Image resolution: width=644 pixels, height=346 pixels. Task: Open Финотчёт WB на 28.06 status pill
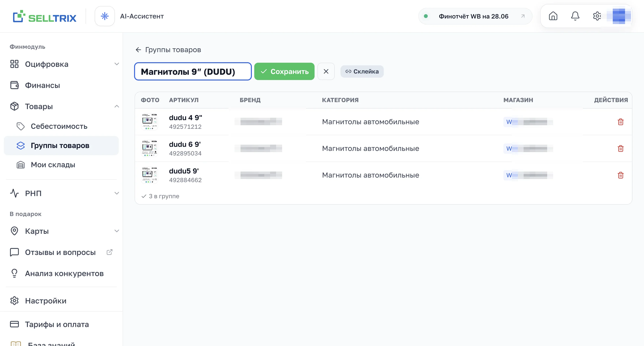point(475,16)
